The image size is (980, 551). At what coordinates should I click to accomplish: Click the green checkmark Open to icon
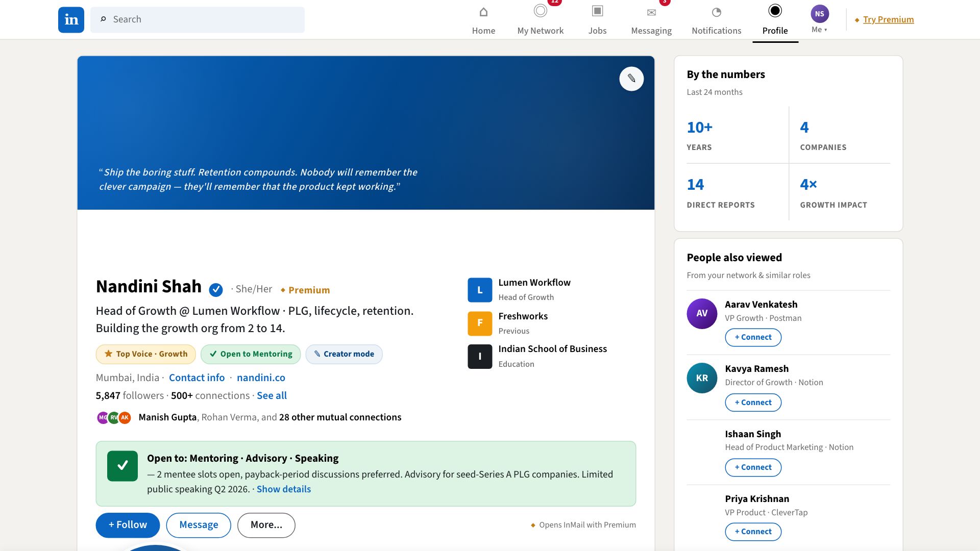click(x=122, y=466)
